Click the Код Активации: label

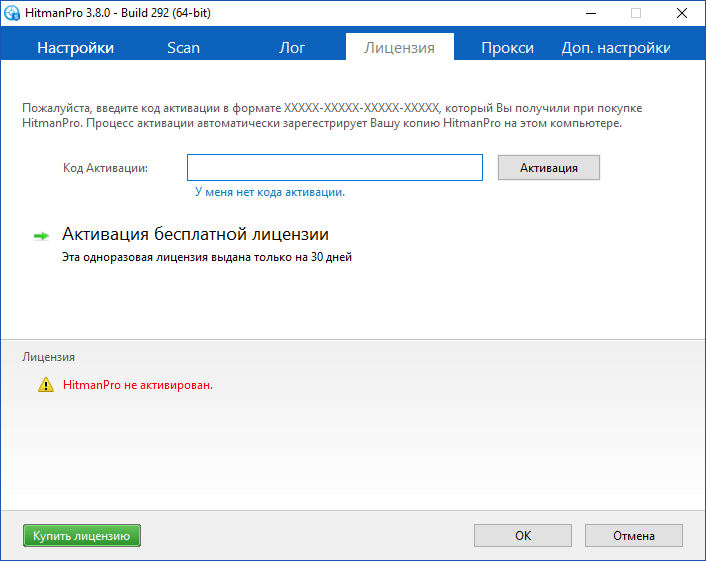point(105,168)
